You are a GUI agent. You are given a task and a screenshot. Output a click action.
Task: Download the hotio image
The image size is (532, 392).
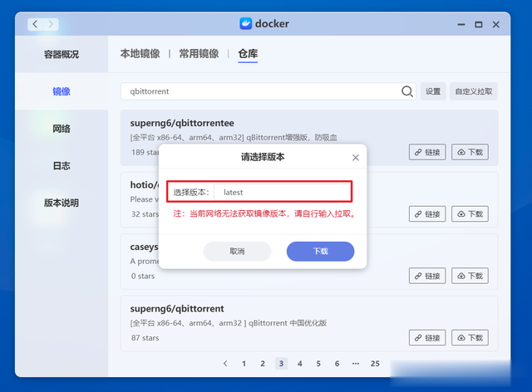[x=470, y=214]
